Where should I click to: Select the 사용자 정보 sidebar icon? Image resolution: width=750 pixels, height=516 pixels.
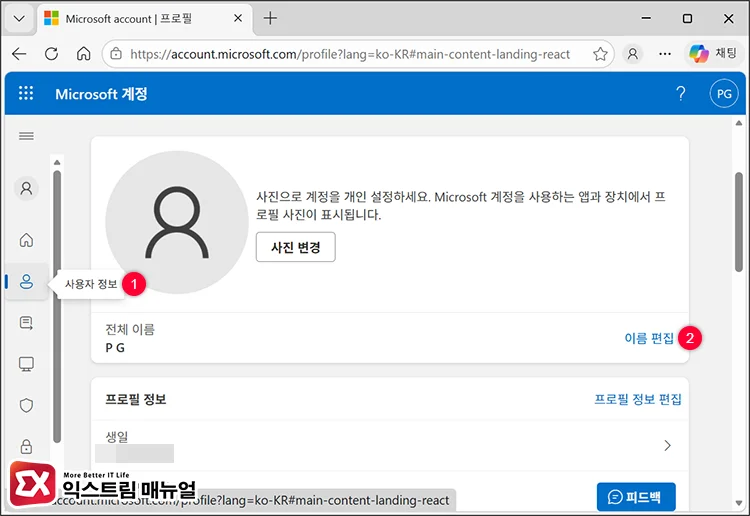point(26,282)
